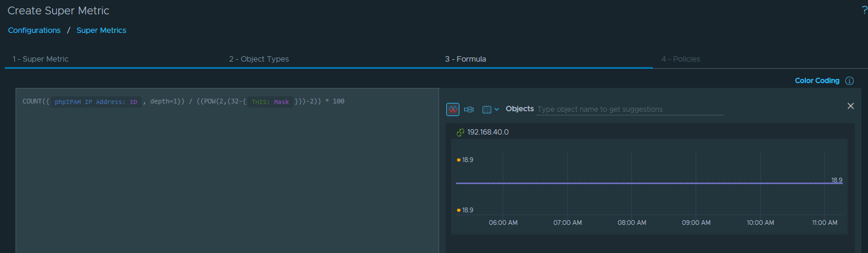Image resolution: width=868 pixels, height=253 pixels.
Task: Toggle the metric chart preview icon
Action: tap(453, 109)
